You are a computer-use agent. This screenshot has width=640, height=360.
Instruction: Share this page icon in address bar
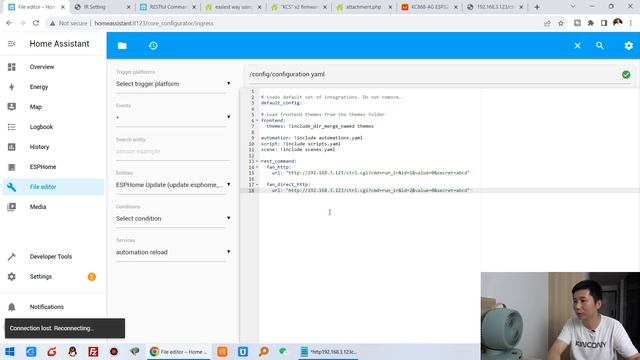(x=547, y=23)
